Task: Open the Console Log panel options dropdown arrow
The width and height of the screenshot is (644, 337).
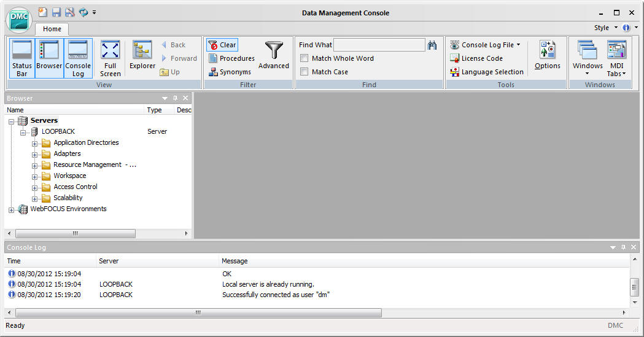Action: pos(613,247)
